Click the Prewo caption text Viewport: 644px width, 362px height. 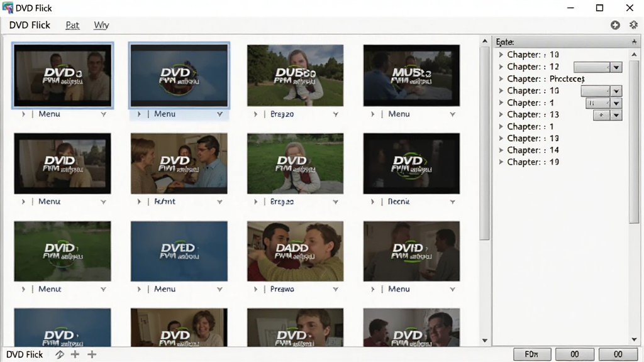282,289
